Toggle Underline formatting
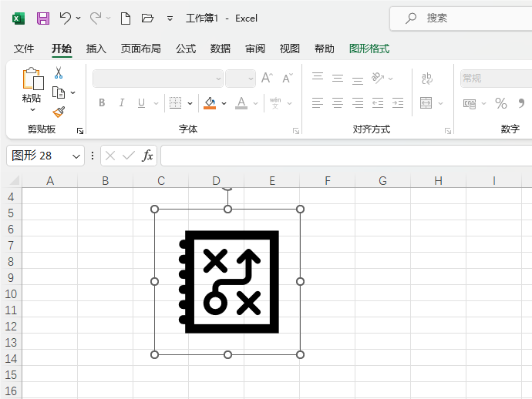Viewport: 532px width, 399px height. tap(142, 102)
